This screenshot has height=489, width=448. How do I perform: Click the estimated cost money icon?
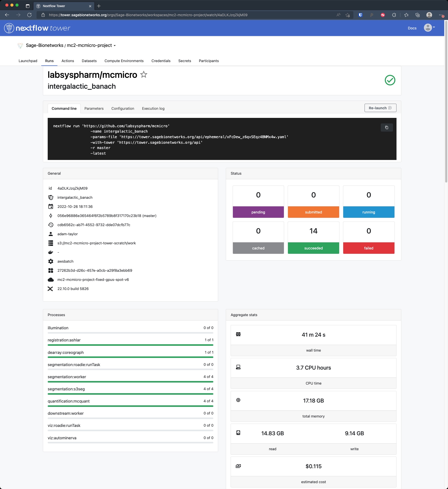(x=238, y=466)
